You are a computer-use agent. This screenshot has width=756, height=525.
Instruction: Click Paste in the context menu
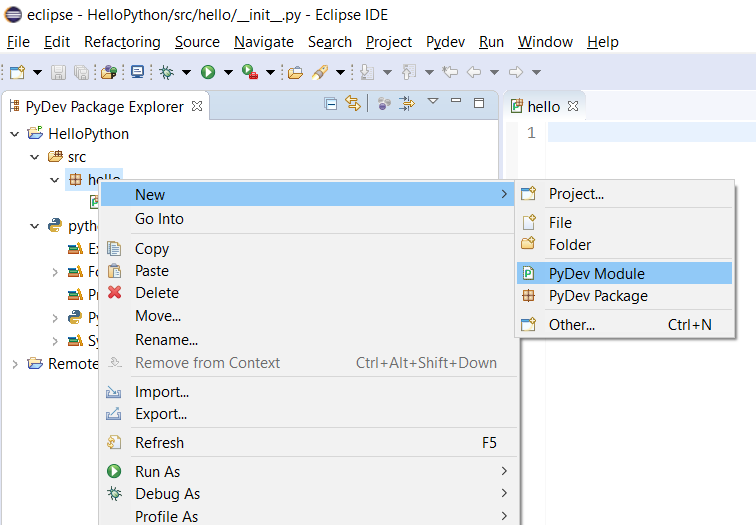309,271
